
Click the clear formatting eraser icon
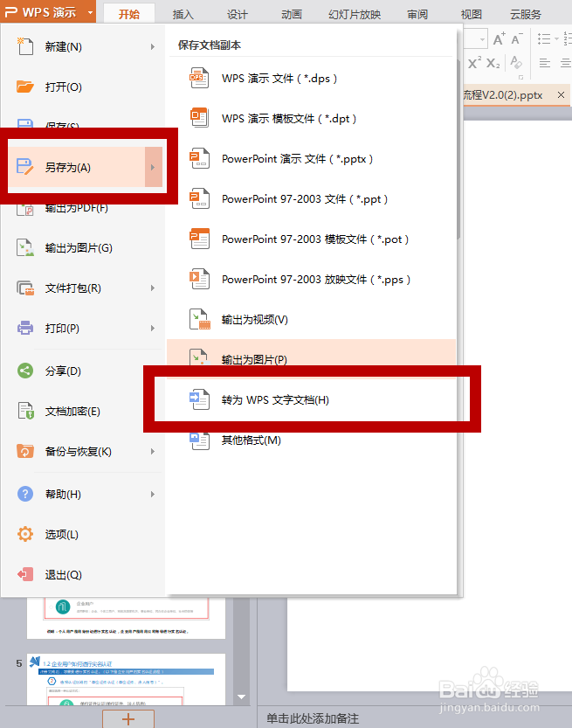pyautogui.click(x=515, y=62)
